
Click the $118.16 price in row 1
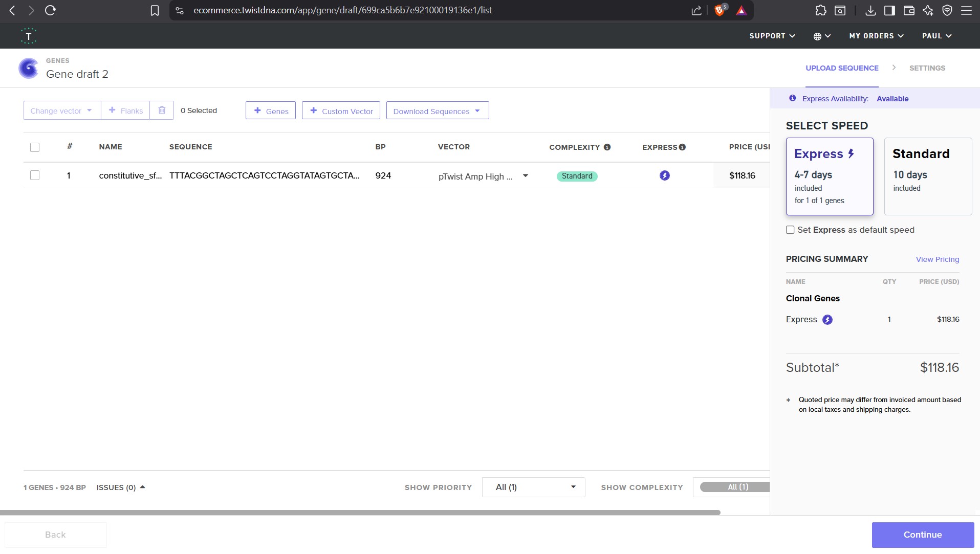pos(742,175)
